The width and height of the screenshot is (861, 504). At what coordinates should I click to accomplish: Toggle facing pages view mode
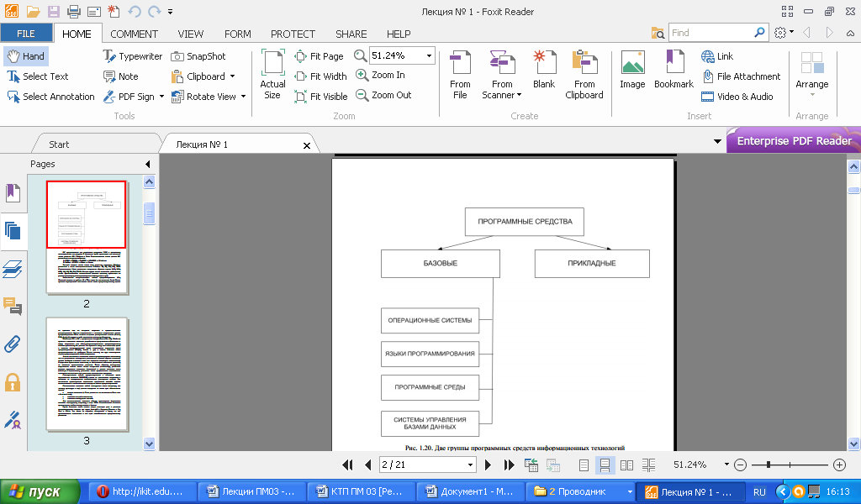point(626,465)
